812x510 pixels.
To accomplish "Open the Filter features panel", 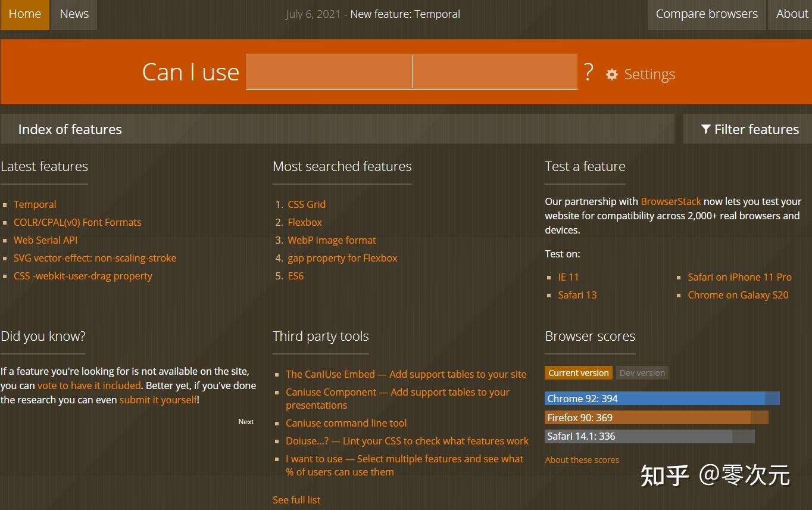I will [748, 129].
